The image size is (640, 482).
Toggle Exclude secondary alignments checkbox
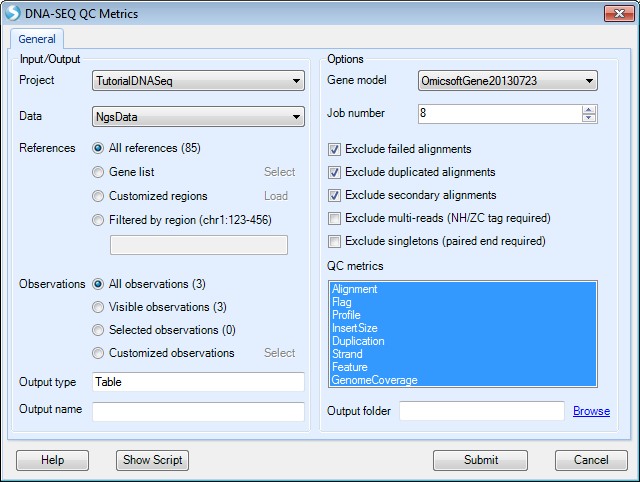(x=334, y=195)
